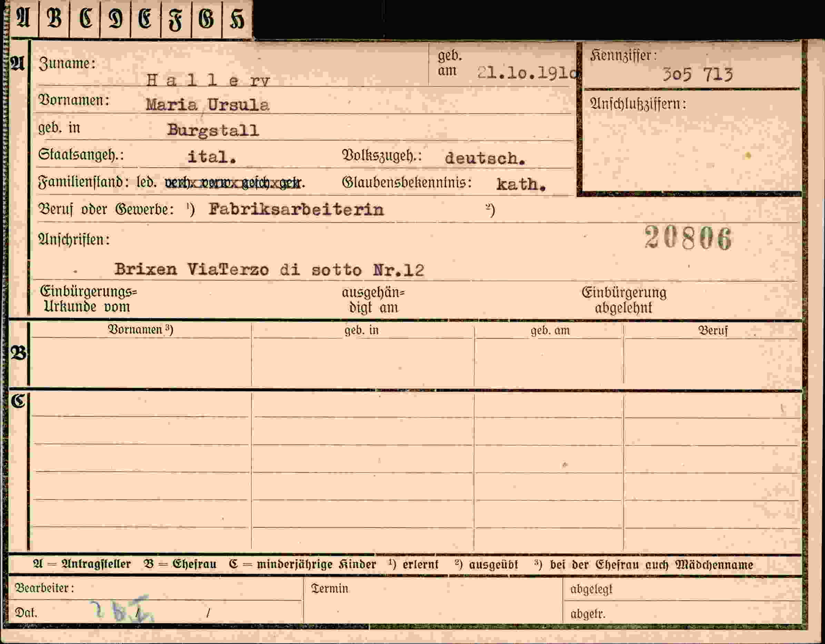Click the section B margin letter
Screen dimensions: 825x644
[x=19, y=353]
